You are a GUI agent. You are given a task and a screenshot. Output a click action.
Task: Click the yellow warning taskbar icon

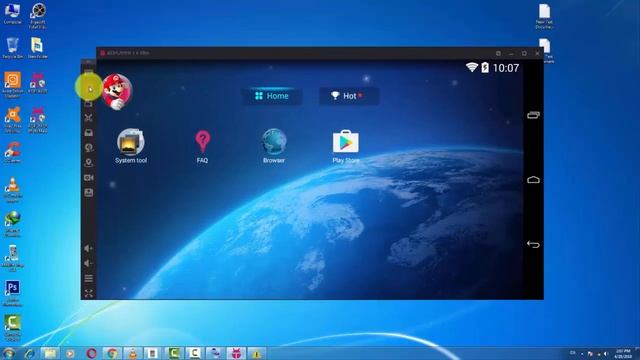(256, 353)
